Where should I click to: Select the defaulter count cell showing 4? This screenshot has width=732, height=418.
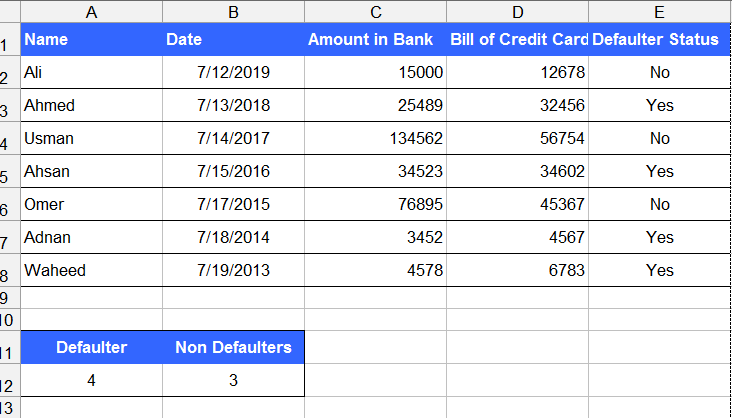[91, 380]
